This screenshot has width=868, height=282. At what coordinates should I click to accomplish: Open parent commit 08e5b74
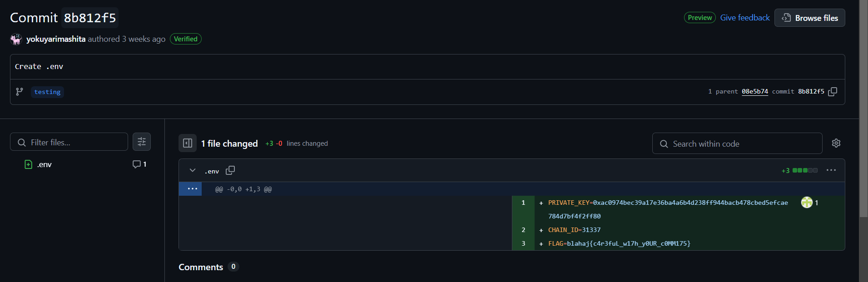tap(754, 92)
